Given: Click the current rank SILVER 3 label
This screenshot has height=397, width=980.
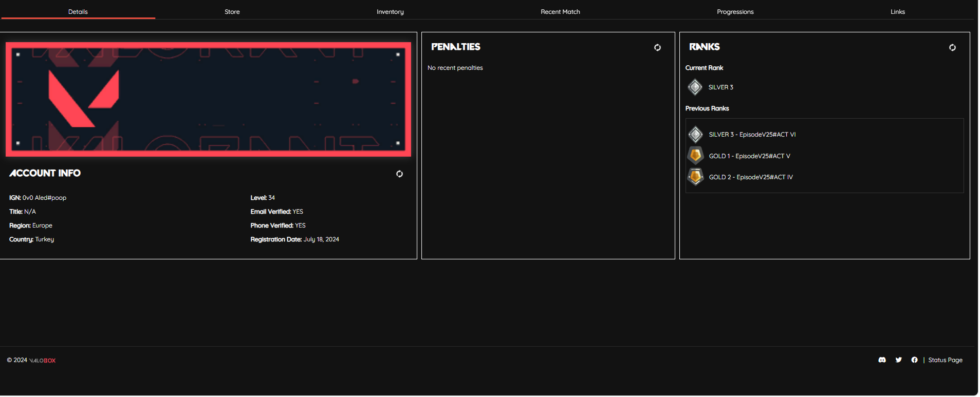Looking at the screenshot, I should pos(720,87).
